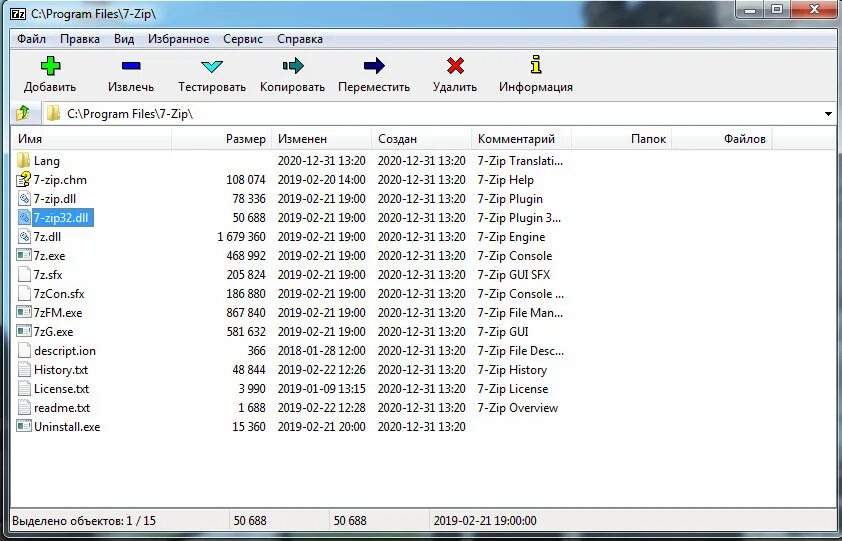842x541 pixels.
Task: Click the yellow Информация icon
Action: [535, 64]
